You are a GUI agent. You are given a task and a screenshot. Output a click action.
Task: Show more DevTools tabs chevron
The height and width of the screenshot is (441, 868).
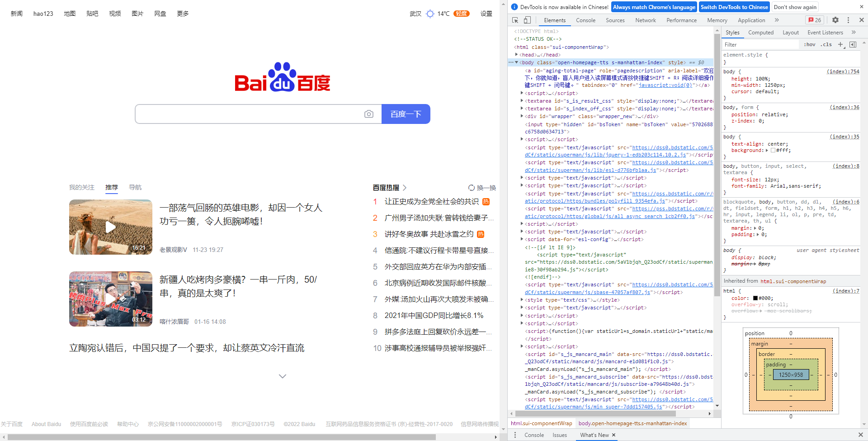point(777,20)
